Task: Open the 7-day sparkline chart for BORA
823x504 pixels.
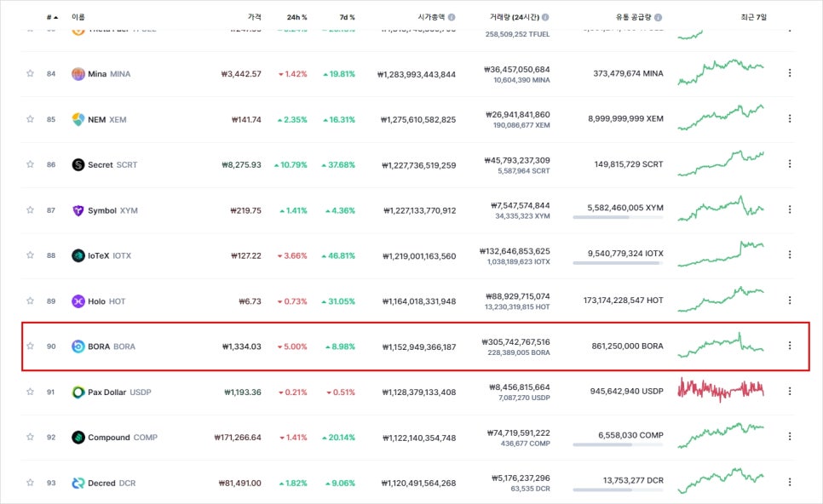Action: pyautogui.click(x=721, y=345)
